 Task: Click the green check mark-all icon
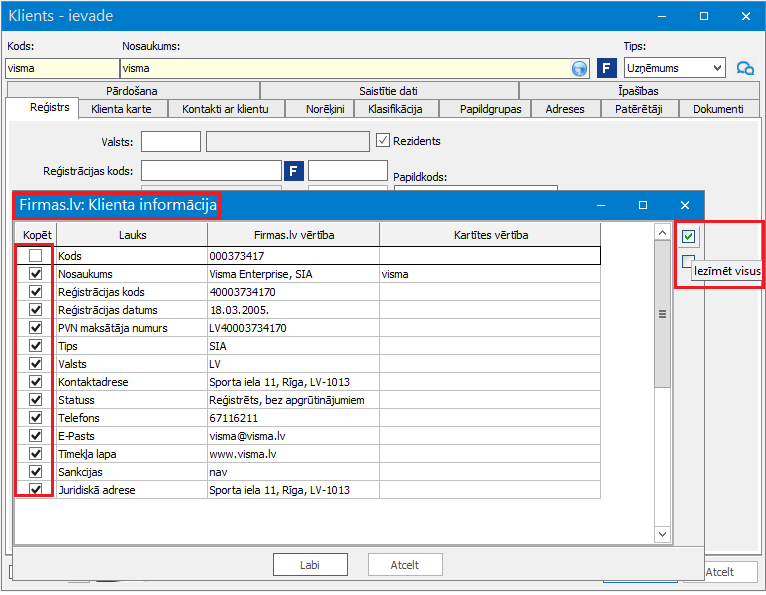[688, 236]
